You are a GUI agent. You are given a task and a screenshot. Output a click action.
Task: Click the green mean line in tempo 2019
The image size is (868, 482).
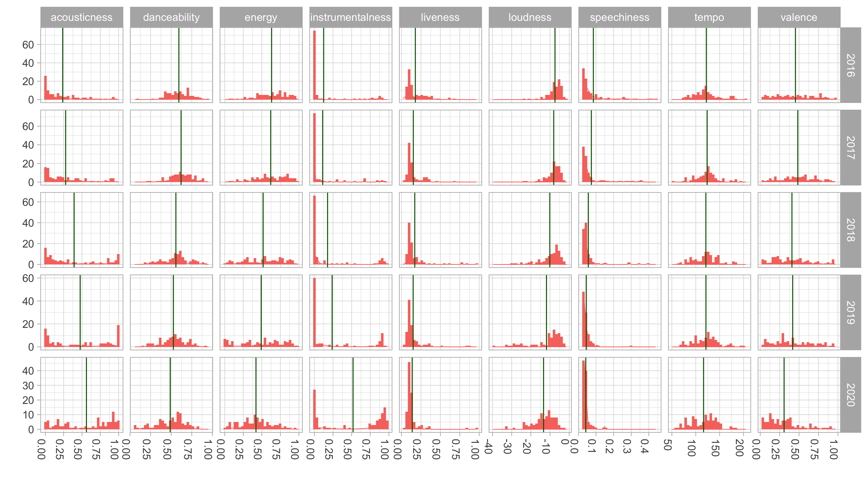click(x=706, y=312)
